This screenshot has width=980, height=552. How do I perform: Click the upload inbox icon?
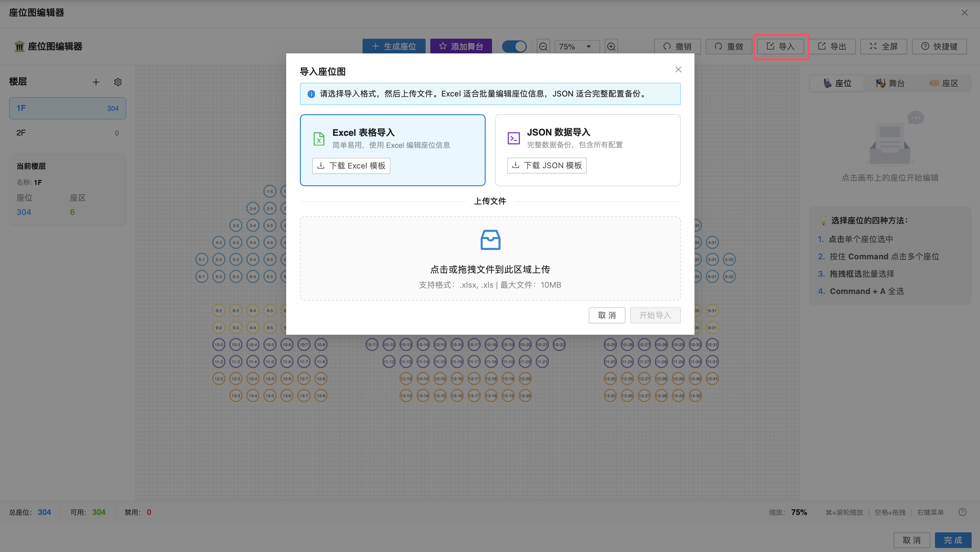pyautogui.click(x=490, y=240)
